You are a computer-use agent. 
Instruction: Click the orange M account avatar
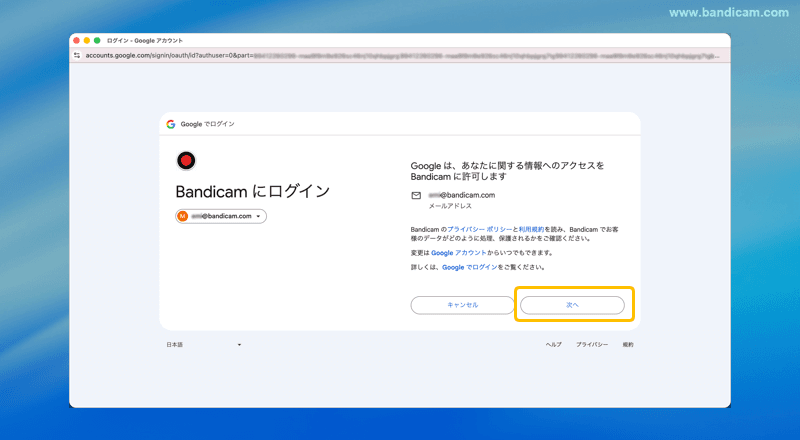pos(183,216)
